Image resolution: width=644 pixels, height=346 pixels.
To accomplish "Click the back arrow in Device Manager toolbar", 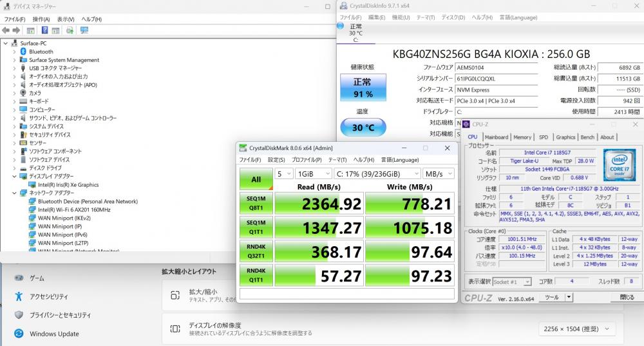I will (x=6, y=30).
